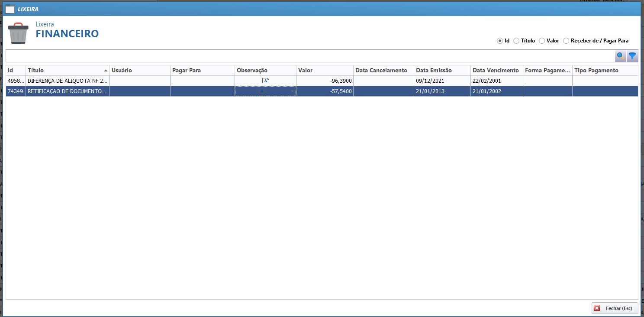Sort by Título column header
The height and width of the screenshot is (317, 644).
click(65, 70)
